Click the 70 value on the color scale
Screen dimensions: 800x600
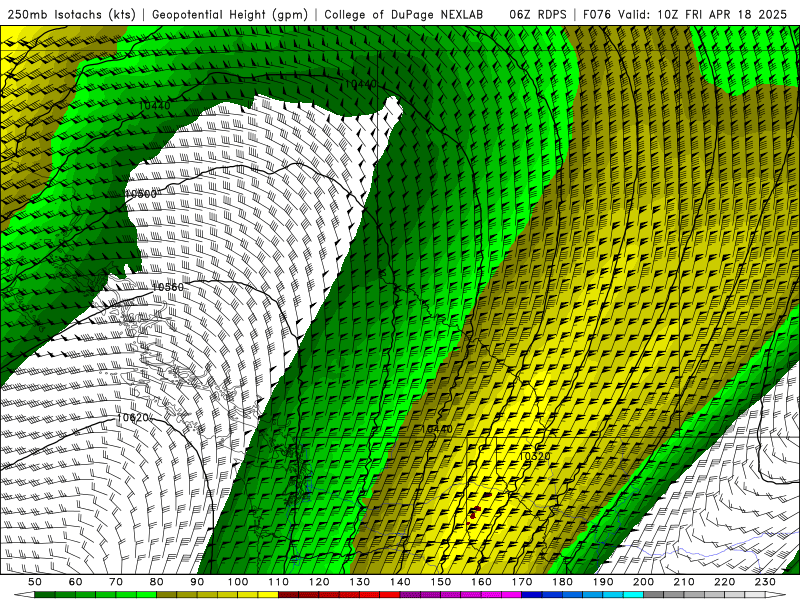click(x=116, y=582)
